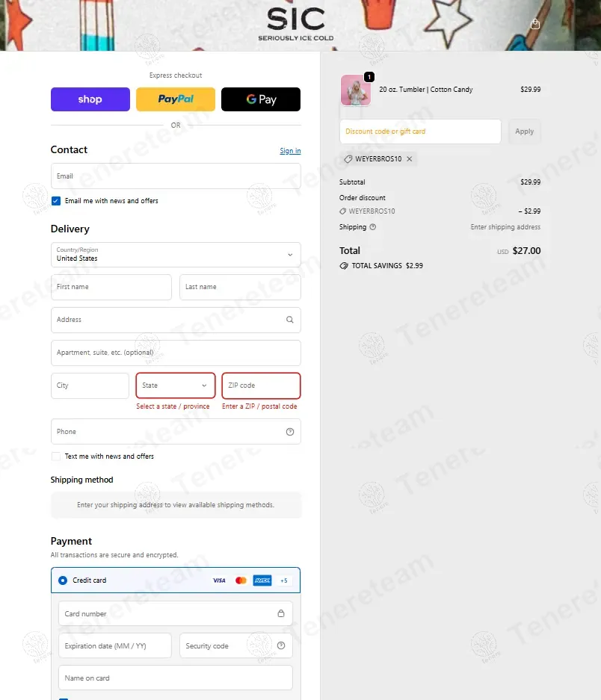Click the security code help icon
Viewport: 601px width, 700px height.
[x=281, y=645]
